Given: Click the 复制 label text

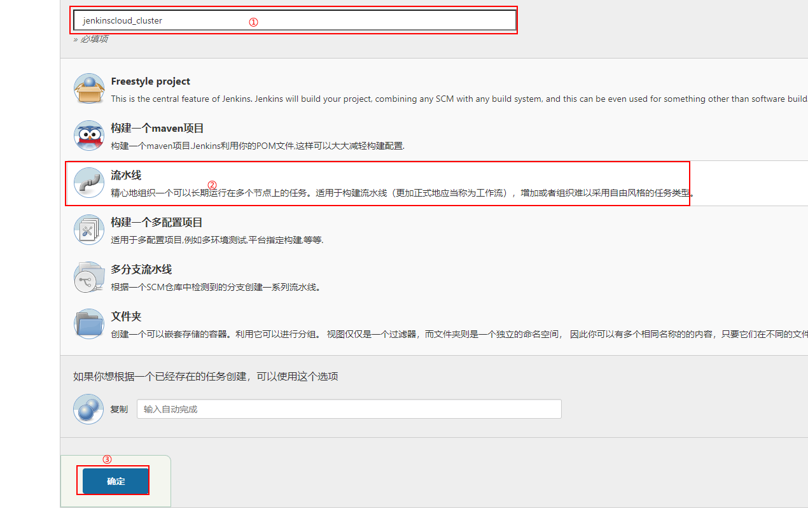Looking at the screenshot, I should (119, 409).
